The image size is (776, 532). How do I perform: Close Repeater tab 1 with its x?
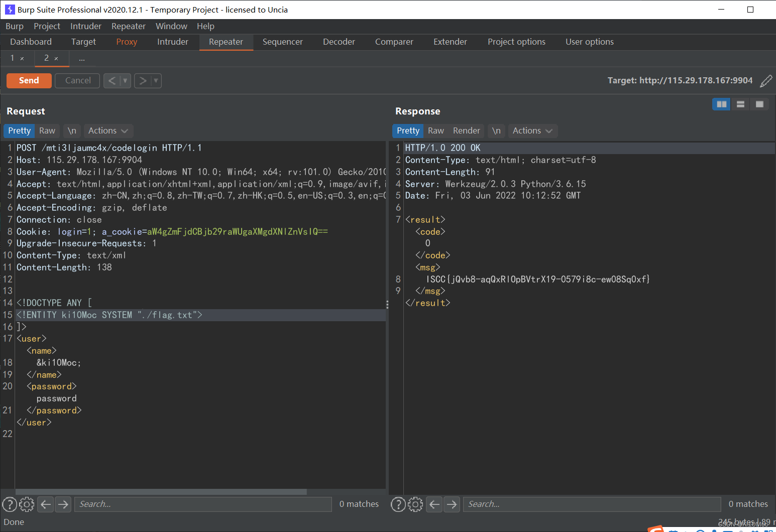pyautogui.click(x=22, y=59)
